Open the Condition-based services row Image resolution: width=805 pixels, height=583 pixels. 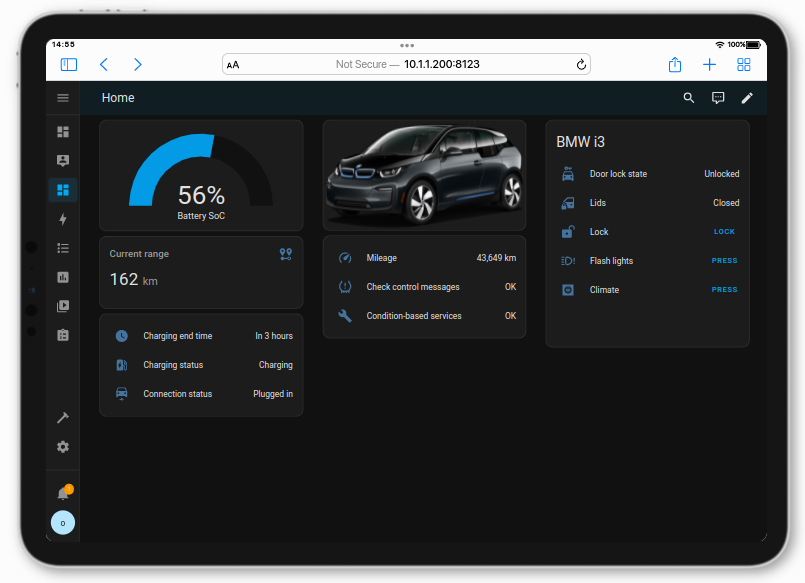coord(425,316)
